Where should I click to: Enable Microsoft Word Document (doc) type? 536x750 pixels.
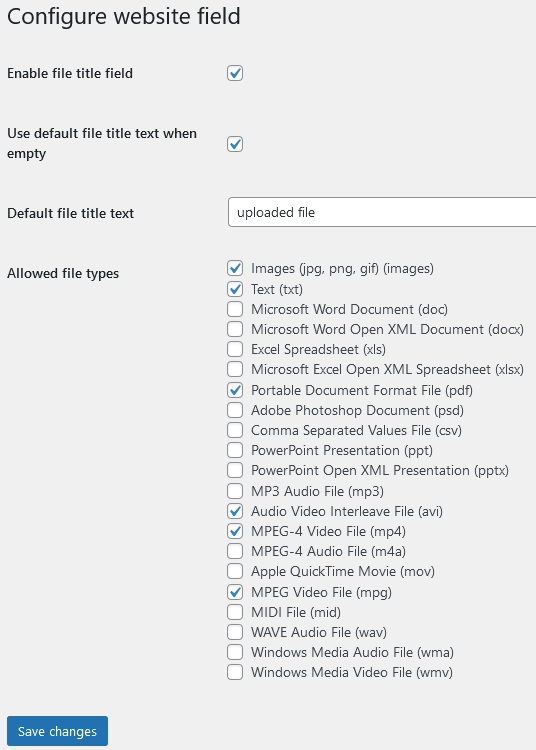pos(235,309)
